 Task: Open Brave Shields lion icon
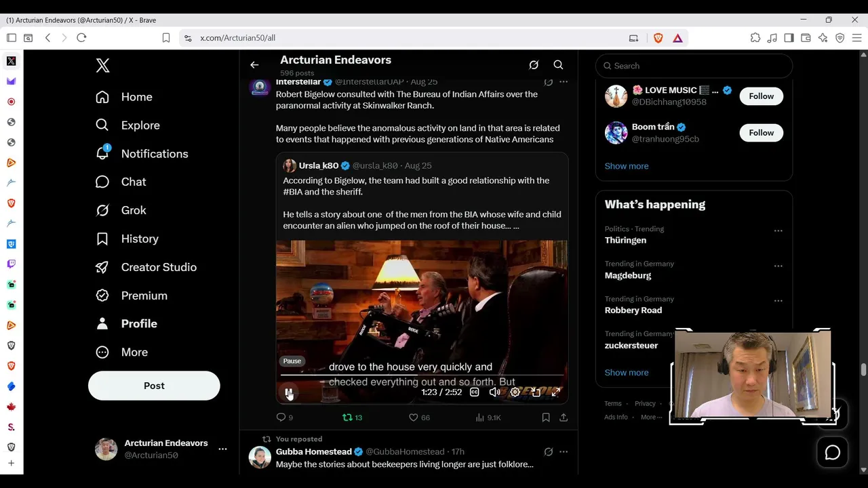click(658, 38)
